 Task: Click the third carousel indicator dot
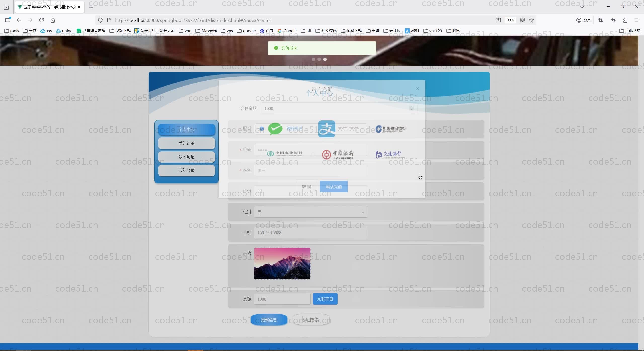point(325,59)
